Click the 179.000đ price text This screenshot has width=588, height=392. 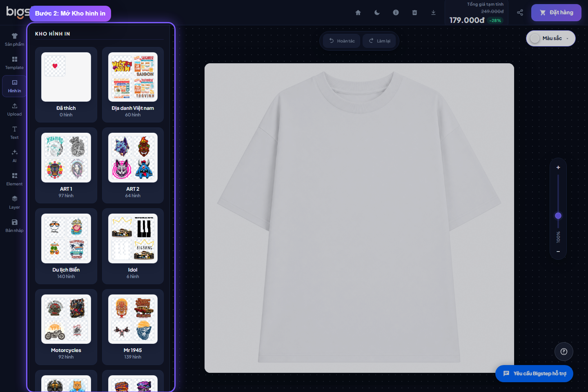click(x=467, y=20)
